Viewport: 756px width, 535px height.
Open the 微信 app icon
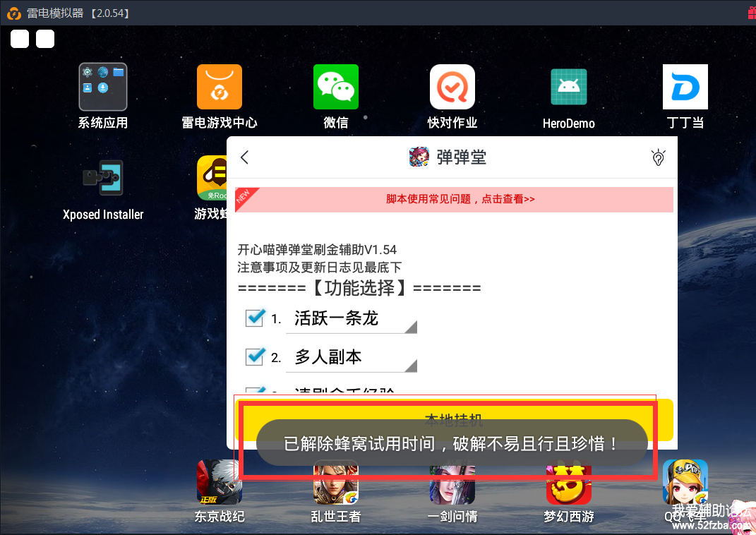336,87
